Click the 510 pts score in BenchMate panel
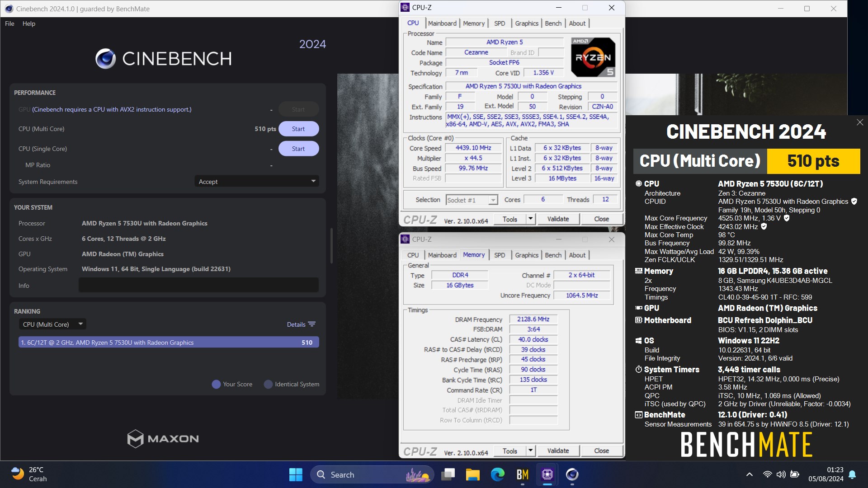This screenshot has width=868, height=488. pyautogui.click(x=813, y=161)
